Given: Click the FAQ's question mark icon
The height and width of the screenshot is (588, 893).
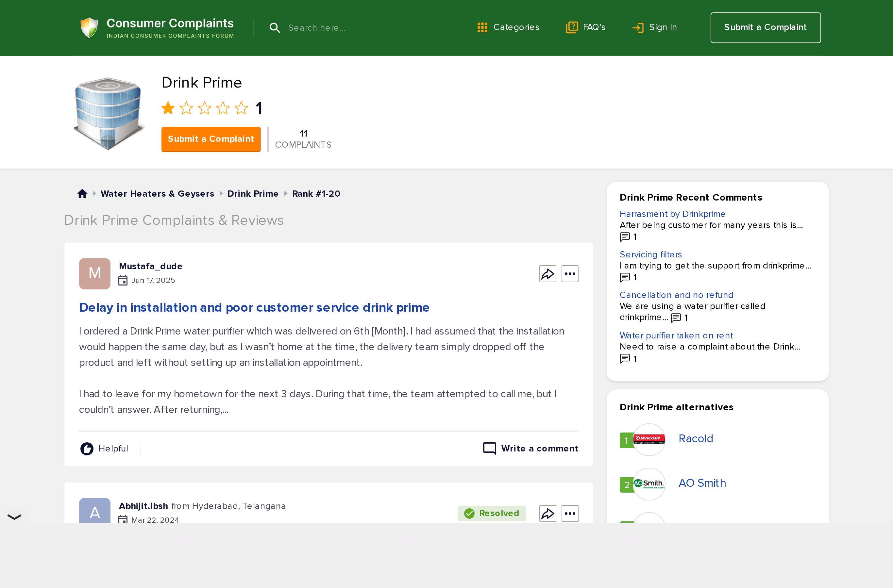Looking at the screenshot, I should [x=572, y=27].
